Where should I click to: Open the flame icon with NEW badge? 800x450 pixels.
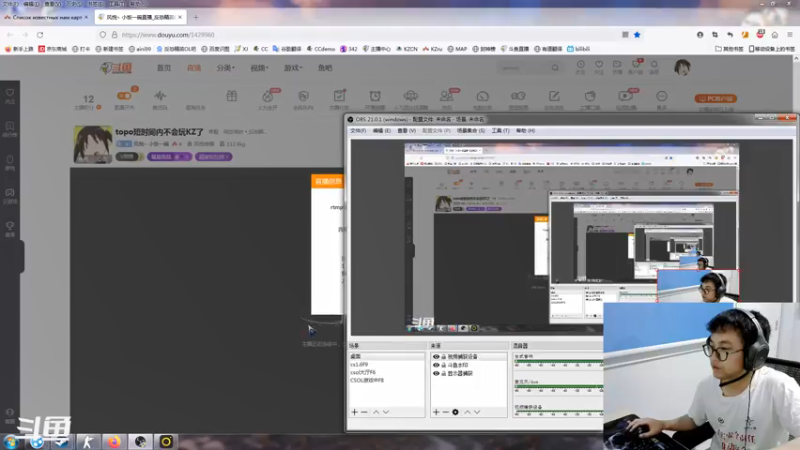(268, 98)
